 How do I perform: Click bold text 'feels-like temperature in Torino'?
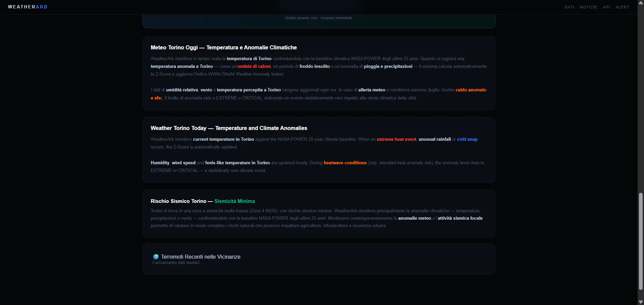tap(237, 163)
